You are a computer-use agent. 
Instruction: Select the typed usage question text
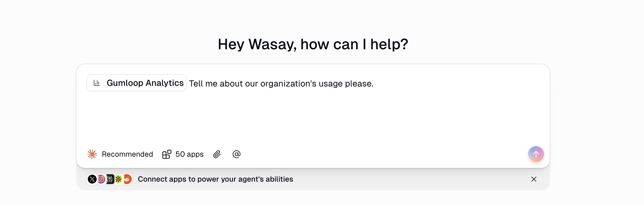click(281, 83)
